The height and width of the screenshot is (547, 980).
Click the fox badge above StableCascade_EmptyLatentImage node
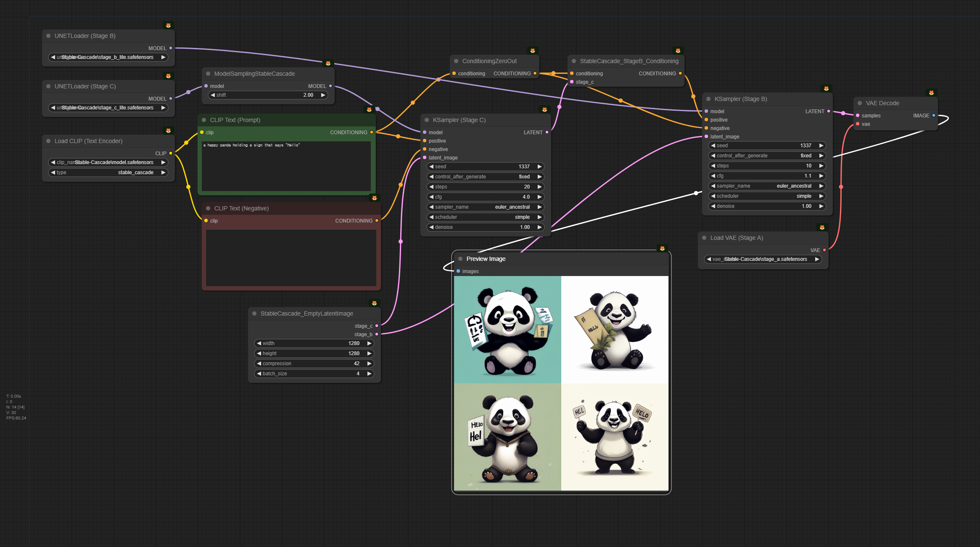coord(374,303)
